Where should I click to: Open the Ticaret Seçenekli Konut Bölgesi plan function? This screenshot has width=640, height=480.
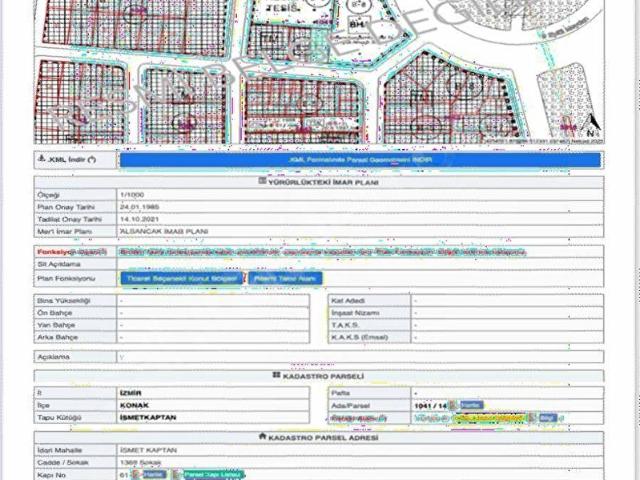click(180, 278)
